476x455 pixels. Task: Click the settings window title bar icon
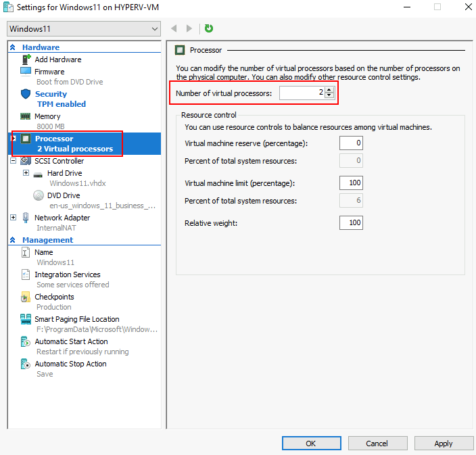(x=8, y=7)
